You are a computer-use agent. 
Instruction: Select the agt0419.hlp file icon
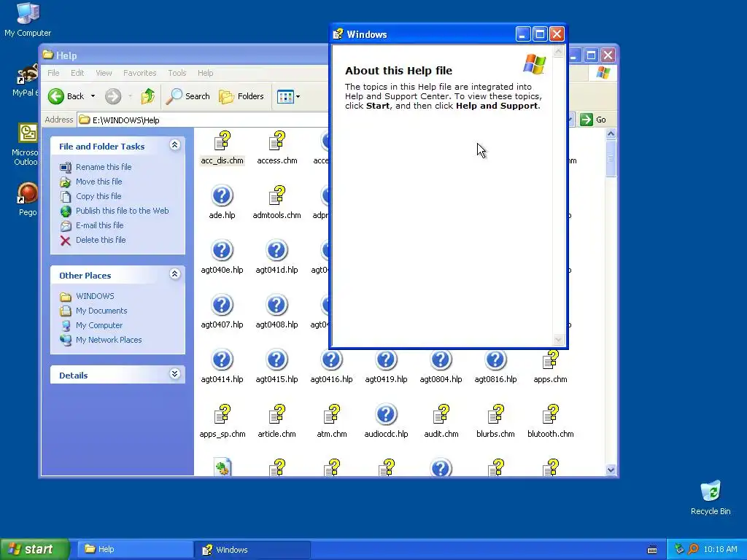click(x=387, y=360)
